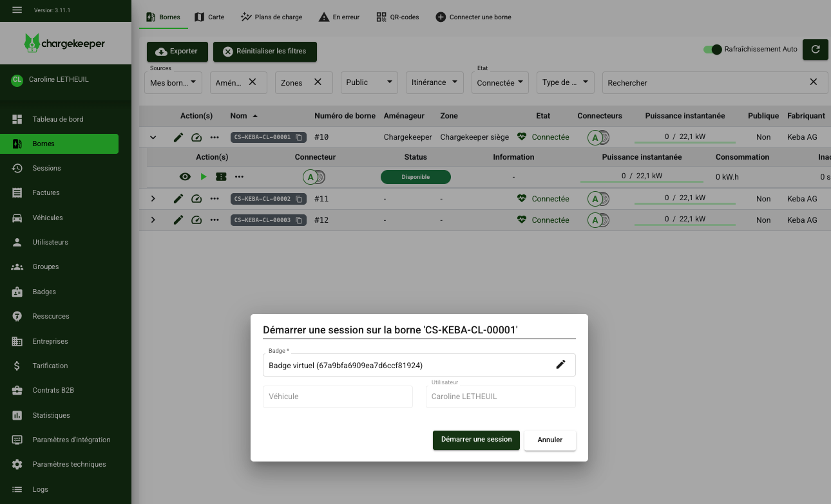
Task: Click the speedometer icon for CS-KEBA-CL-00002
Action: click(x=196, y=199)
